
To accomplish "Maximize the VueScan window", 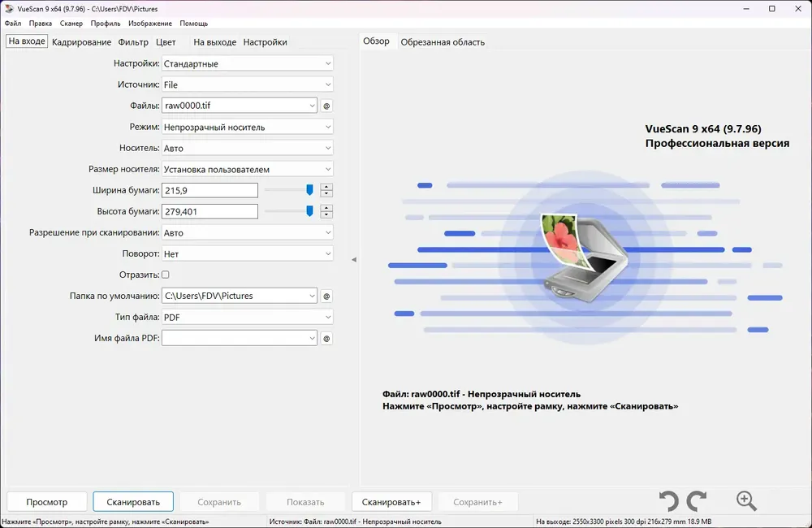I will [x=771, y=9].
